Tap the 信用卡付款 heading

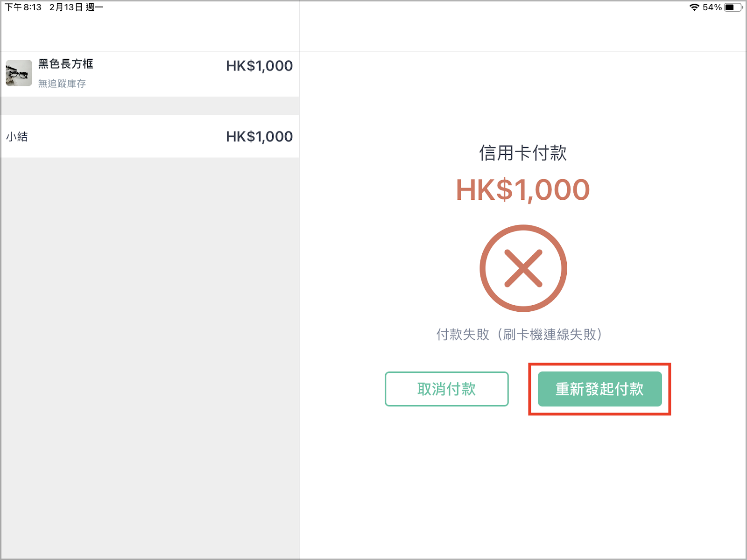pos(523,153)
